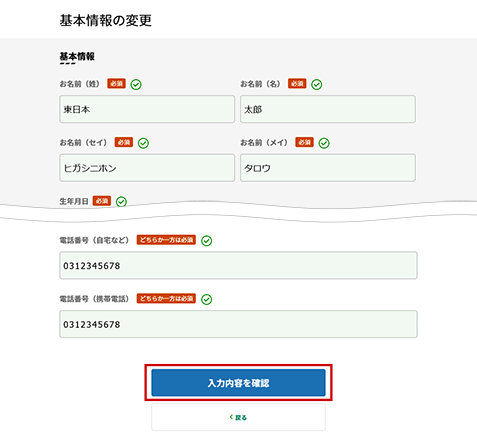Click green checkmark beside お名前（メイ）
The image size is (477, 440).
(x=324, y=143)
